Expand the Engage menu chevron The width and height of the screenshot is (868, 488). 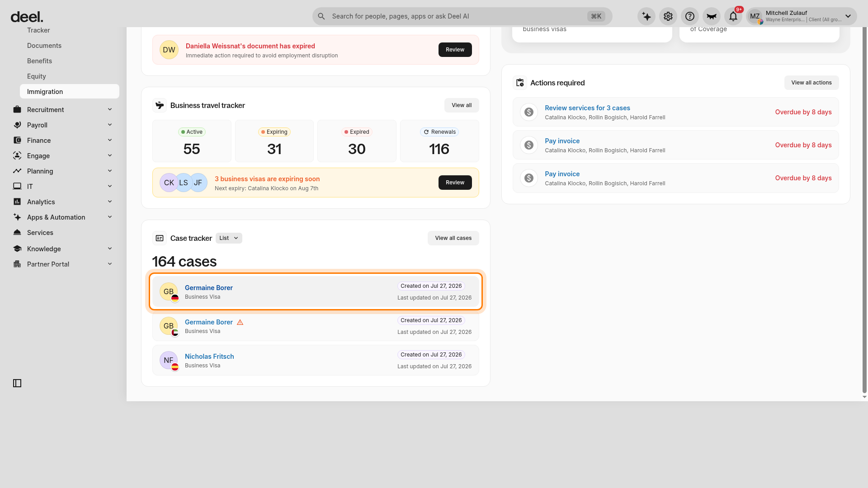110,155
